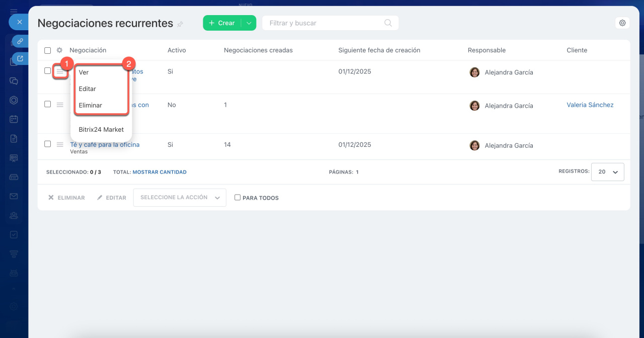644x338 pixels.
Task: Open row menu for Té y café deal
Action: pos(60,144)
